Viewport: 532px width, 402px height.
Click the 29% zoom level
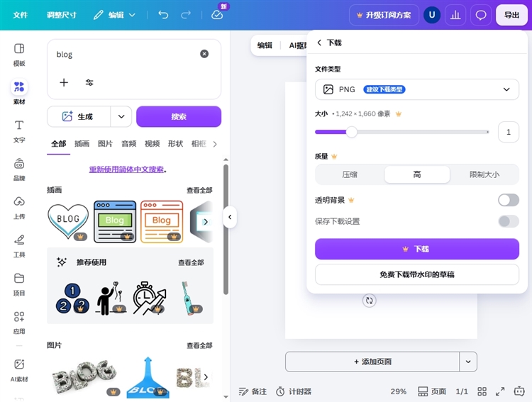(x=399, y=391)
